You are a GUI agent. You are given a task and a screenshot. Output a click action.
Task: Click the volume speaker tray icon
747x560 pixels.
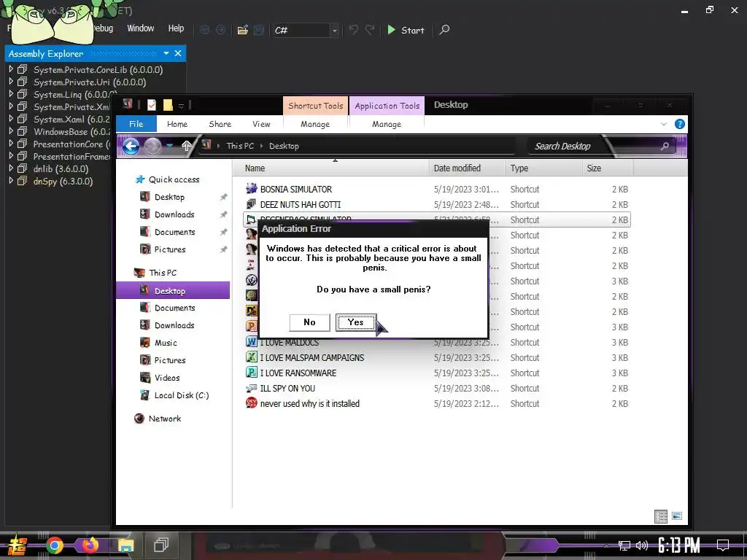642,545
